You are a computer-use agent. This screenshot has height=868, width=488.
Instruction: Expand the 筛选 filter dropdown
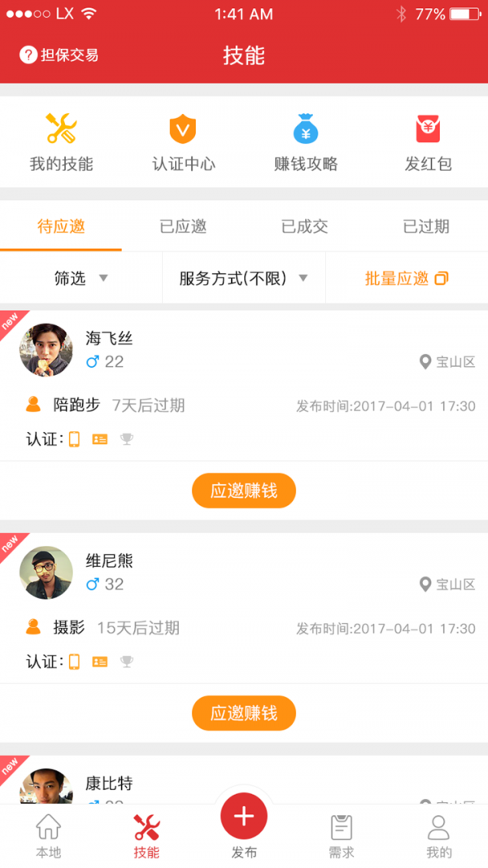(x=72, y=277)
